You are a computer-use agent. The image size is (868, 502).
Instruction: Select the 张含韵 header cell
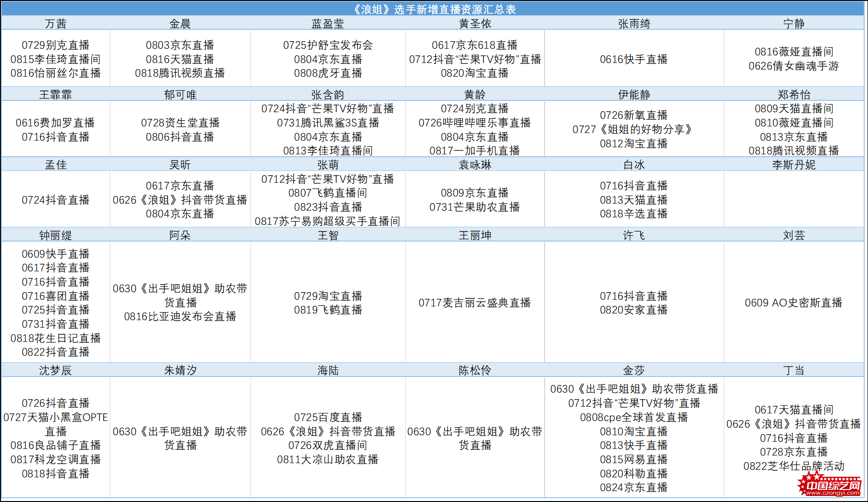point(328,95)
